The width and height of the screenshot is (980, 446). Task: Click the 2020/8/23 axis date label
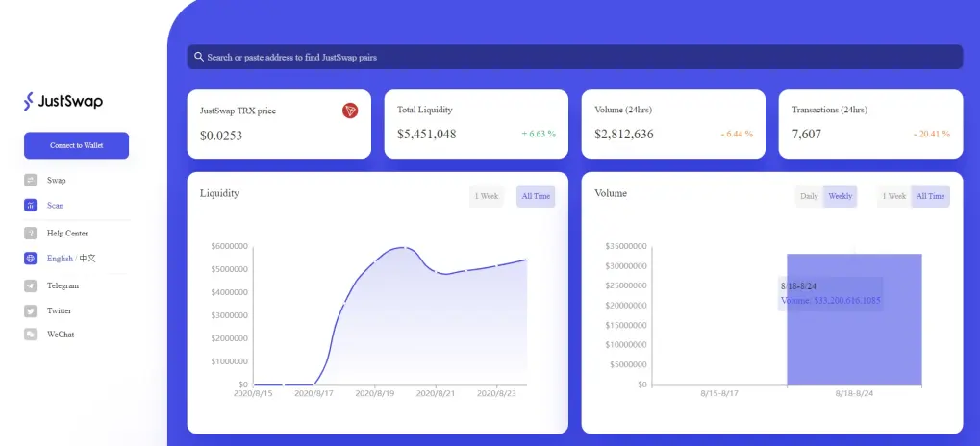(496, 393)
